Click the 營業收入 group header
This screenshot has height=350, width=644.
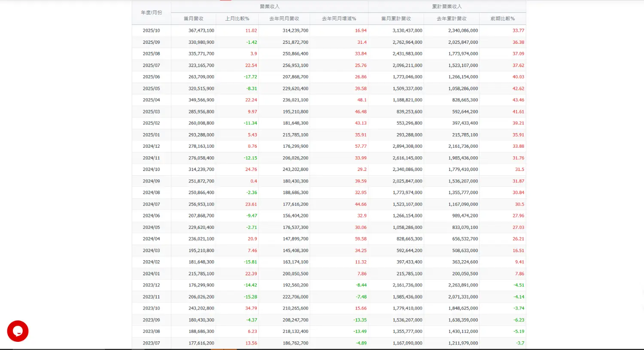(x=269, y=6)
